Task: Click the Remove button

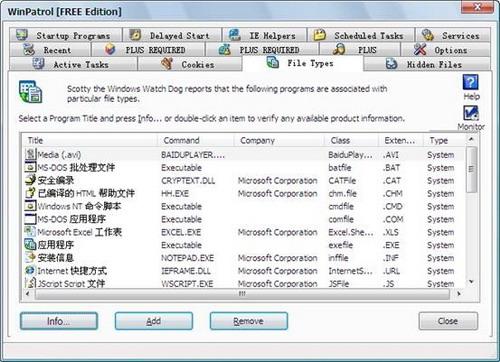Action: click(249, 321)
